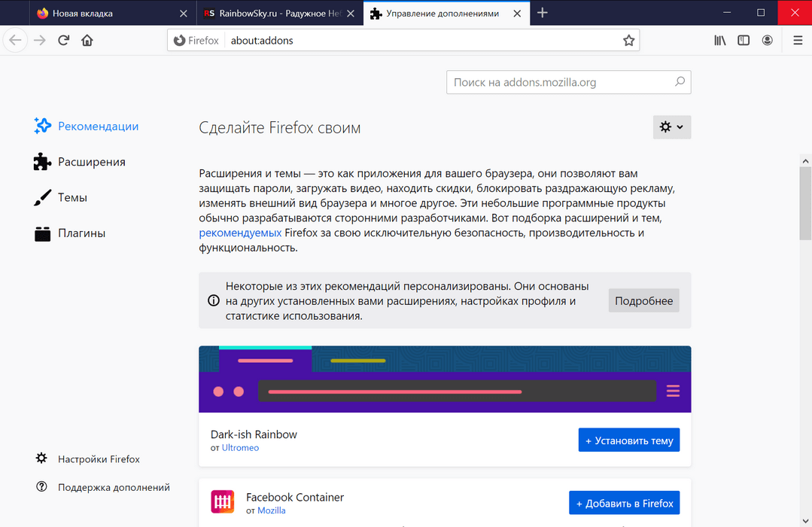Switch to the RainbowSky.ru tab
The height and width of the screenshot is (527, 812).
[x=280, y=13]
